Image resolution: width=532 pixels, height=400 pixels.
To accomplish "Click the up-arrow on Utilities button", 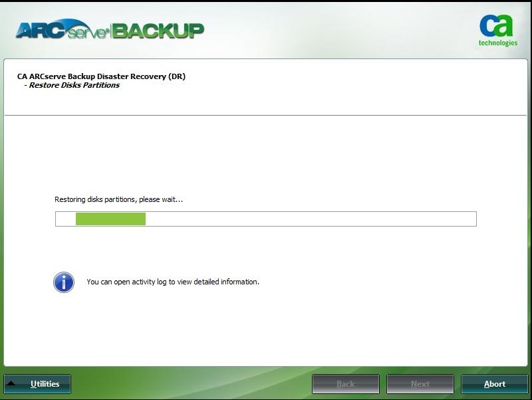I will click(x=11, y=383).
